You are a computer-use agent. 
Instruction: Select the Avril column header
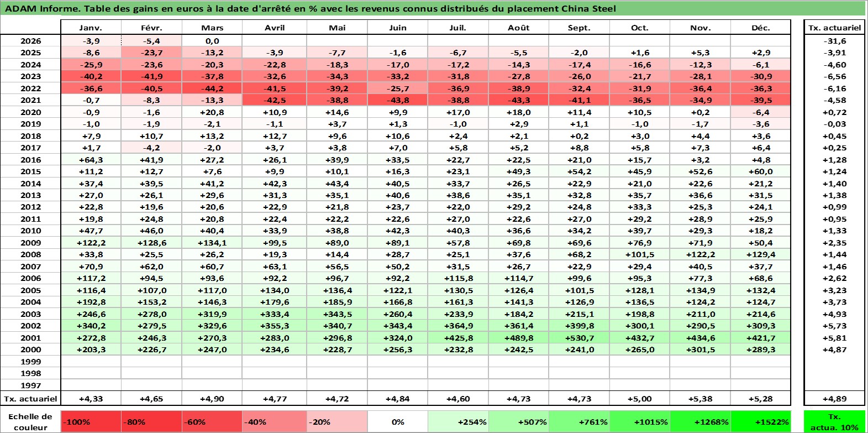tap(275, 28)
